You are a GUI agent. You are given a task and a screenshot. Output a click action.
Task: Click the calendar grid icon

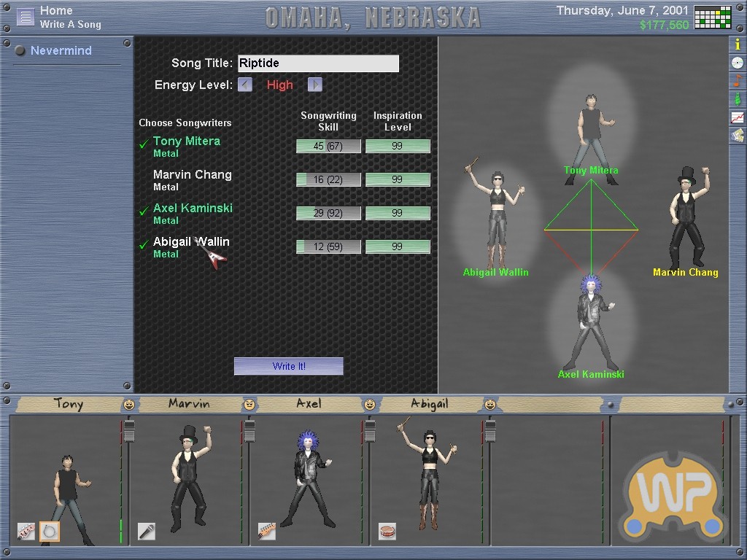[713, 17]
